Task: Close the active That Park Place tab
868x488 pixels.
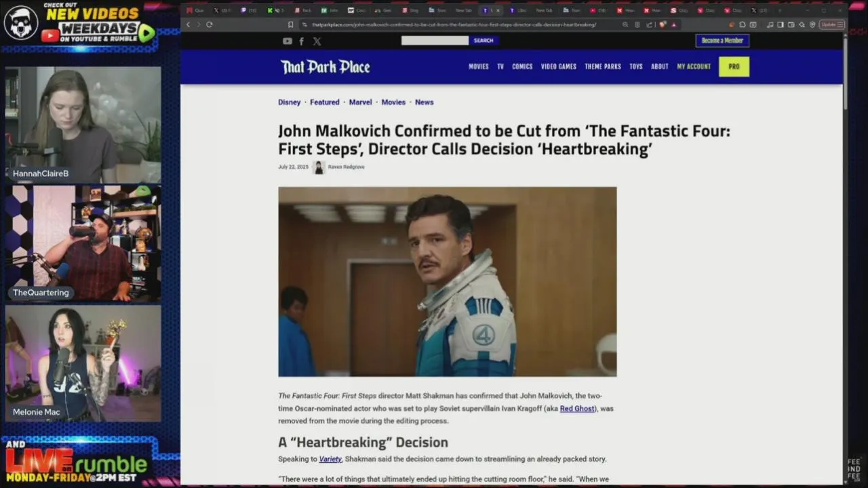Action: 498,10
